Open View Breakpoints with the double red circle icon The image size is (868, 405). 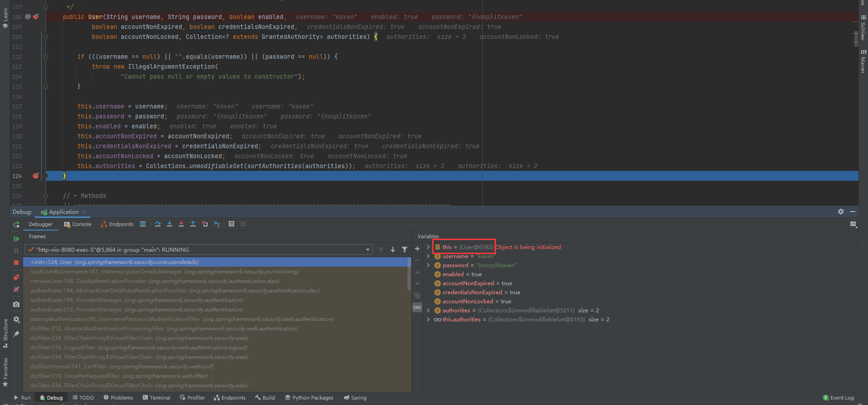click(x=16, y=277)
